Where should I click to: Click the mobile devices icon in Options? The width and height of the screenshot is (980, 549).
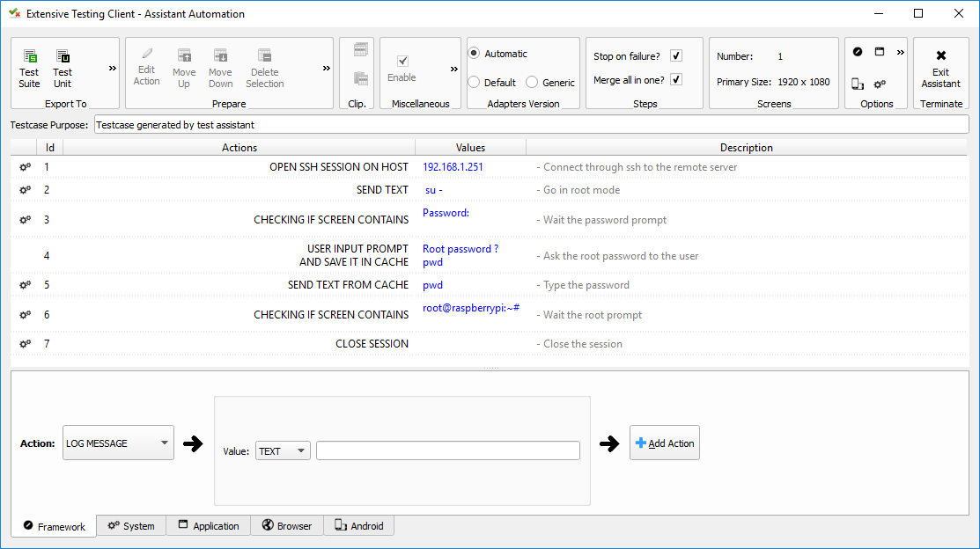(858, 84)
